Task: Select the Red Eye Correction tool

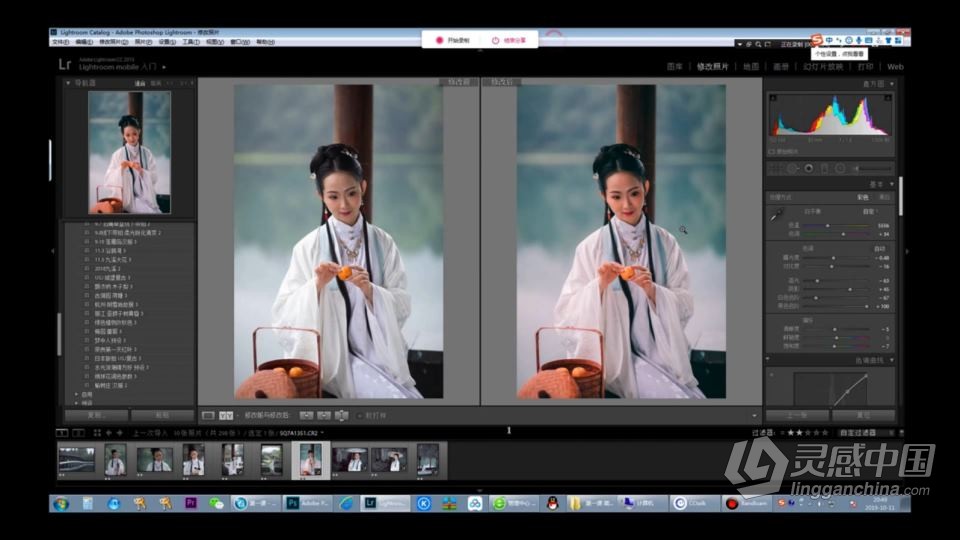Action: point(809,168)
